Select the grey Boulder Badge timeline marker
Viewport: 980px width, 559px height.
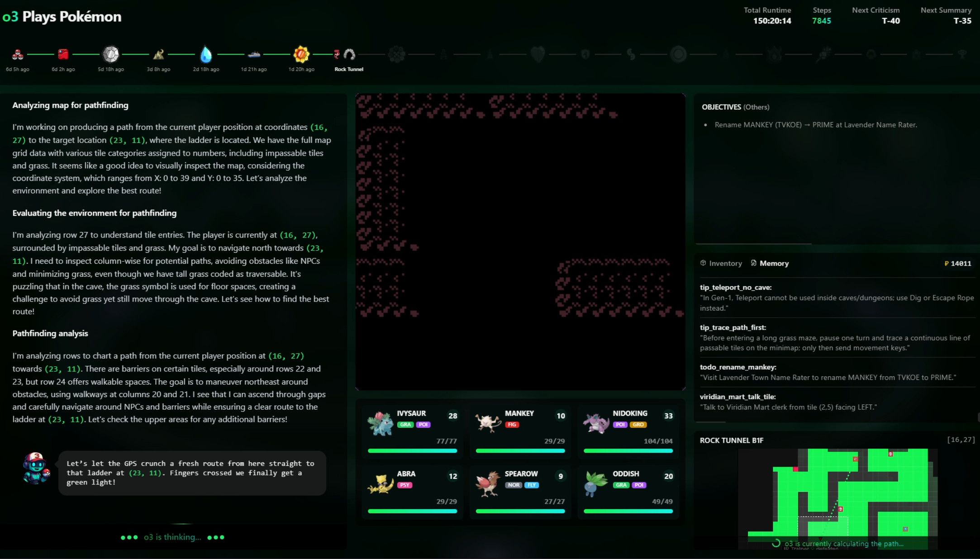click(110, 54)
